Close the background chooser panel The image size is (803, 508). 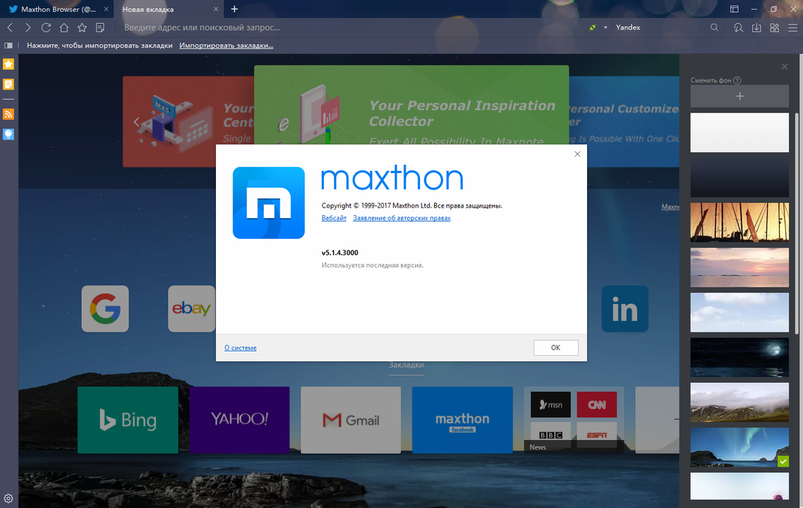pos(784,67)
